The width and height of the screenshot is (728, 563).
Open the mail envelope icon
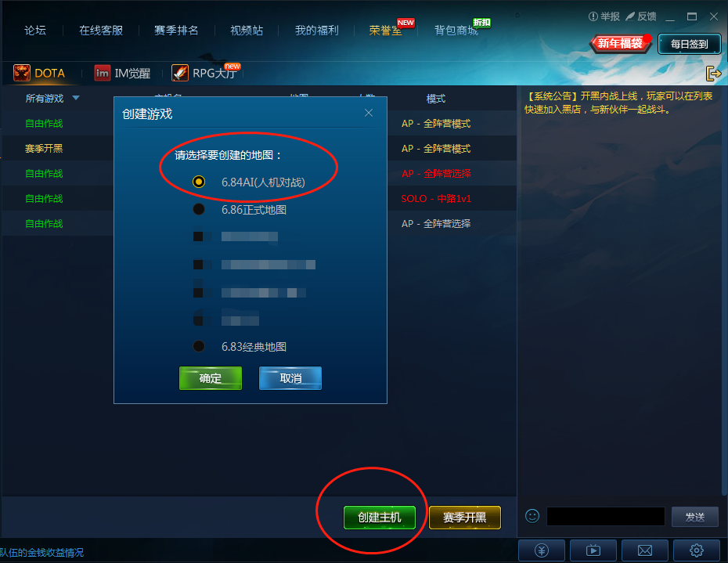click(x=645, y=550)
